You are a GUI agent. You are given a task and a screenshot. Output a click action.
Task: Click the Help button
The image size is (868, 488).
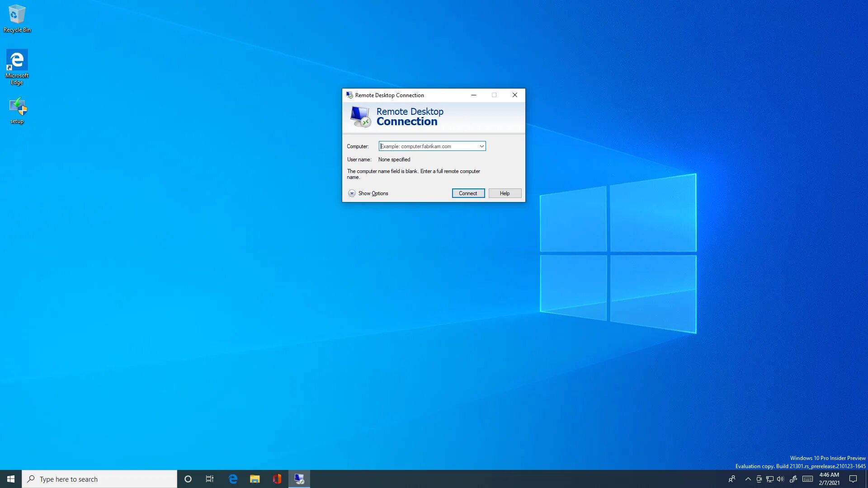[505, 193]
